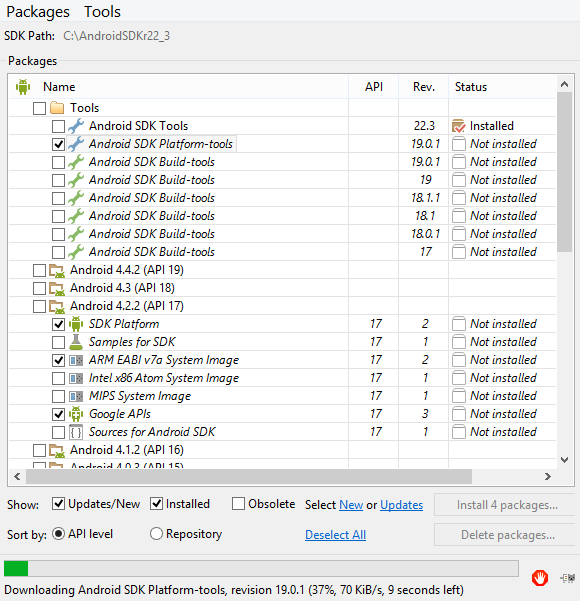Click wrench icon for Android SDK Tools
Screen dimensions: 580x601
[x=76, y=126]
